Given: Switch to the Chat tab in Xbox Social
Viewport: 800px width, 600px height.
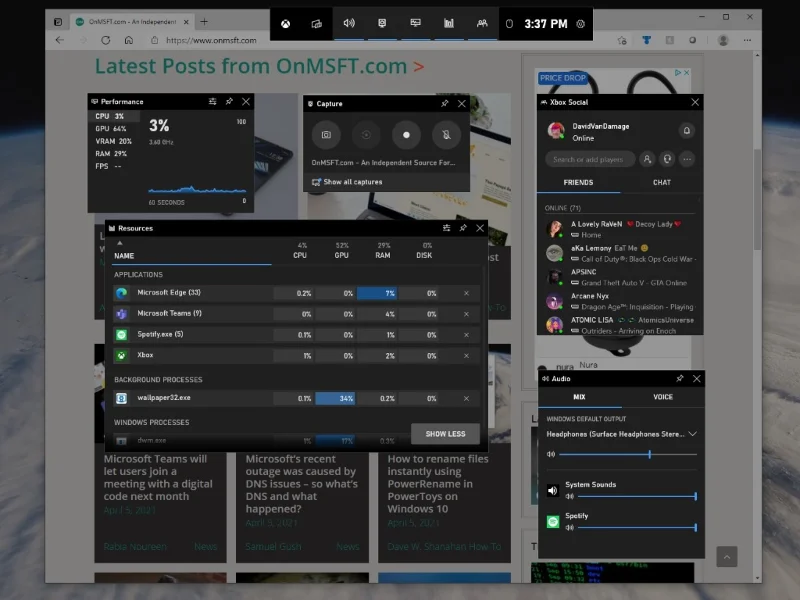Looking at the screenshot, I should [662, 183].
